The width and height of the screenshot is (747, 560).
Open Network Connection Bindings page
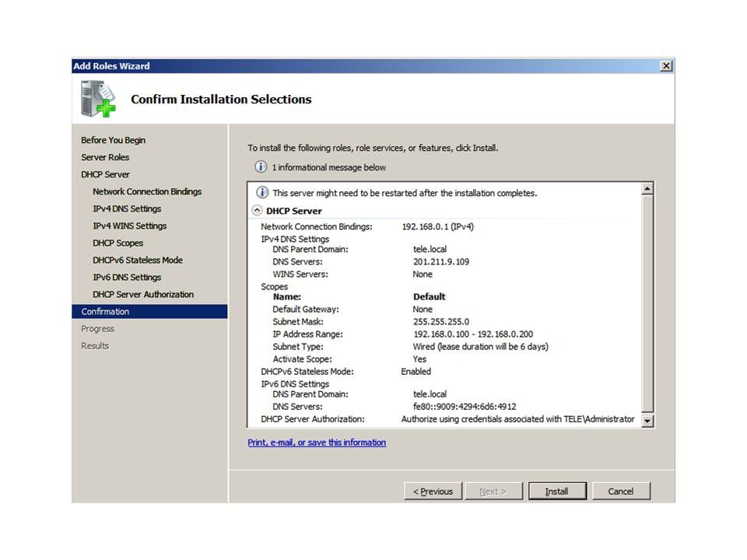pyautogui.click(x=146, y=191)
